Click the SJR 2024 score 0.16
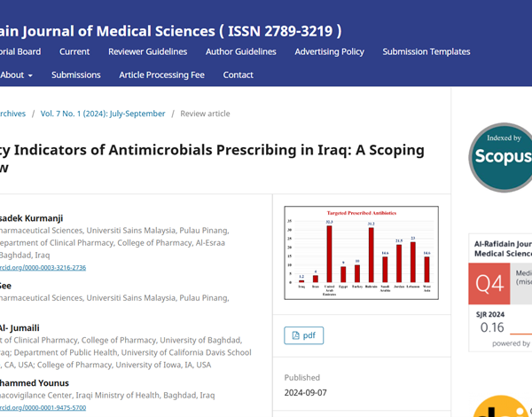Viewport: 532px width, 417px height. 492,327
